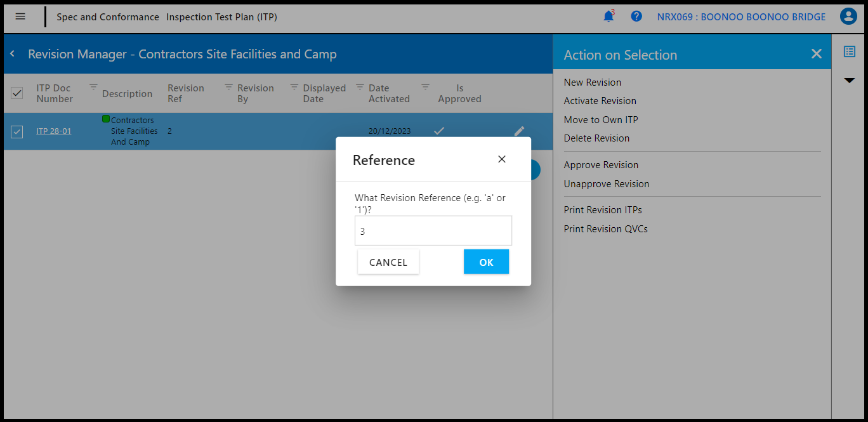Viewport: 868px width, 422px height.
Task: Focus the Revision Reference input field
Action: pyautogui.click(x=433, y=231)
